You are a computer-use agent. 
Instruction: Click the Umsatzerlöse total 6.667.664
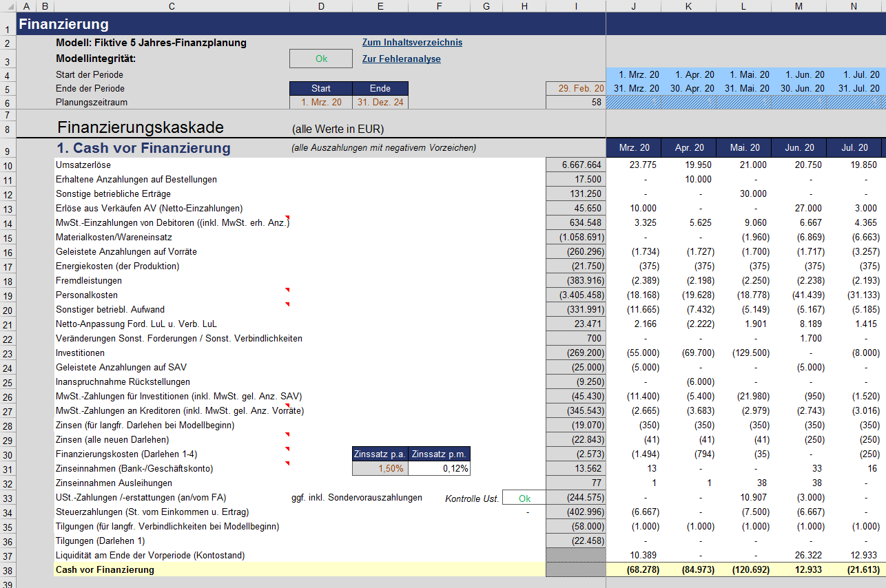click(576, 165)
